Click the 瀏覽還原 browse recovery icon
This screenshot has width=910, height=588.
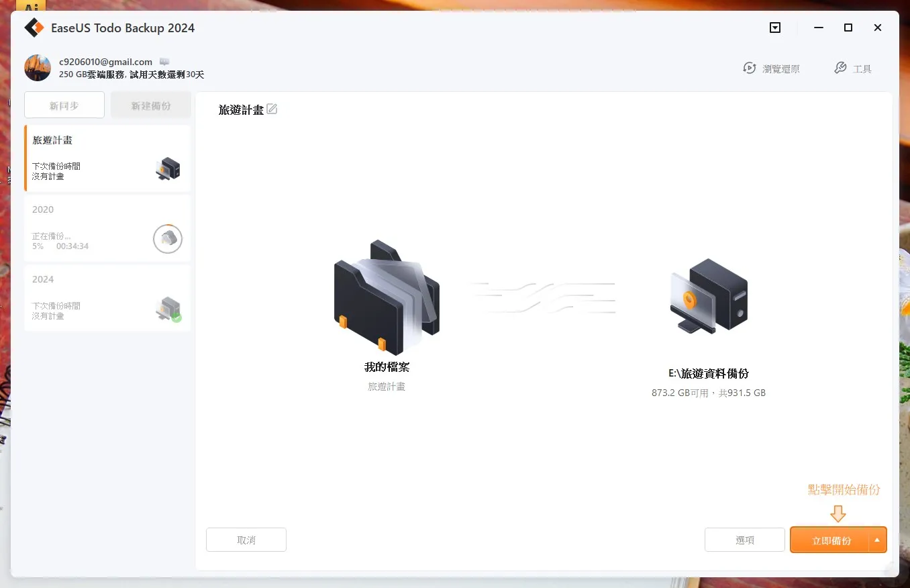(x=750, y=68)
